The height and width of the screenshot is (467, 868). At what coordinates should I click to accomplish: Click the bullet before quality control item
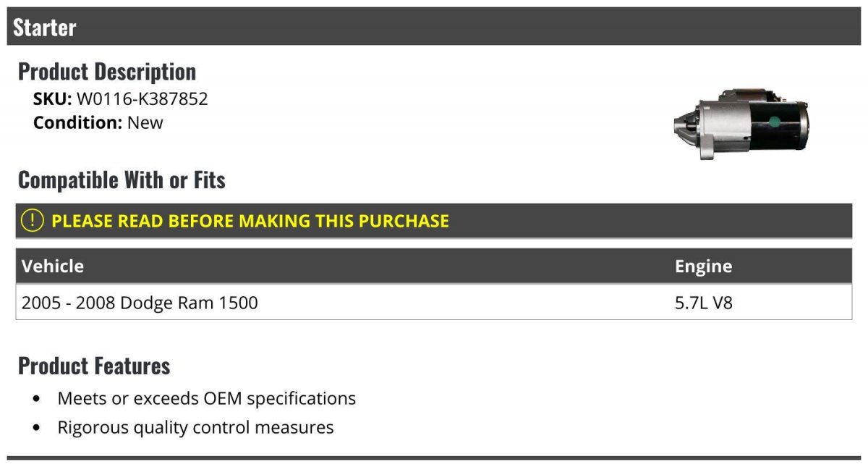[x=37, y=428]
